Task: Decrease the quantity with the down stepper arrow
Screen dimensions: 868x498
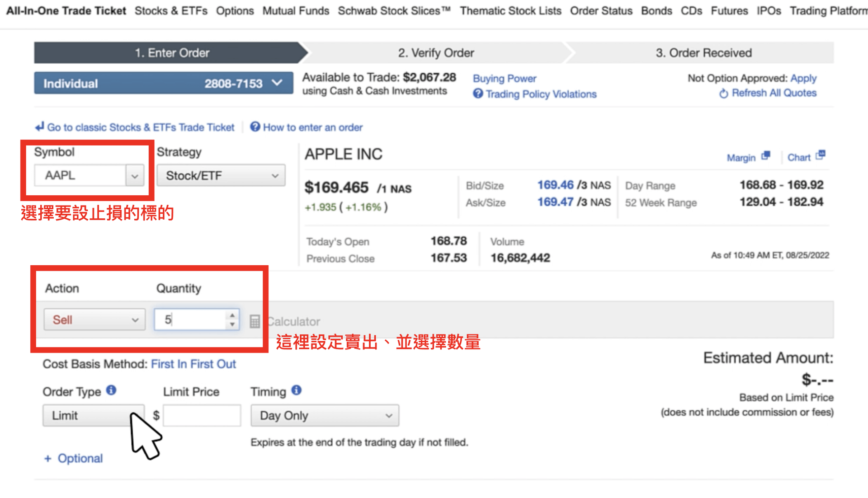Action: (232, 324)
